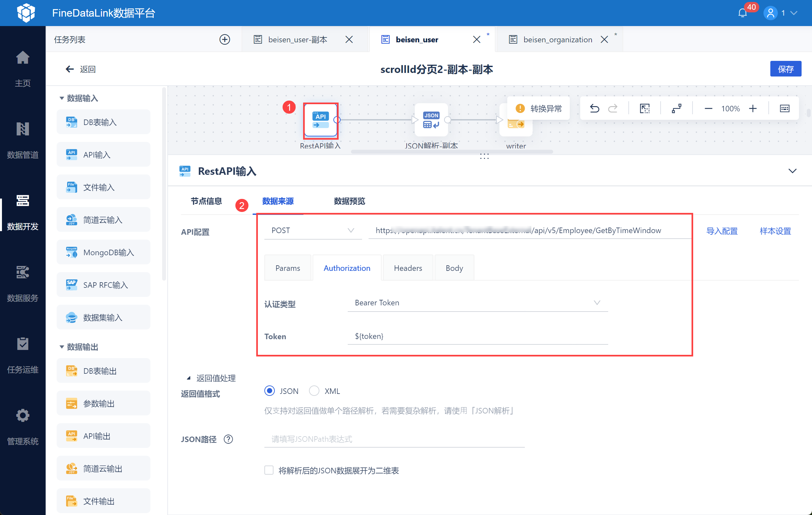The image size is (812, 515).
Task: Click the undo arrow in canvas toolbar
Action: [594, 109]
